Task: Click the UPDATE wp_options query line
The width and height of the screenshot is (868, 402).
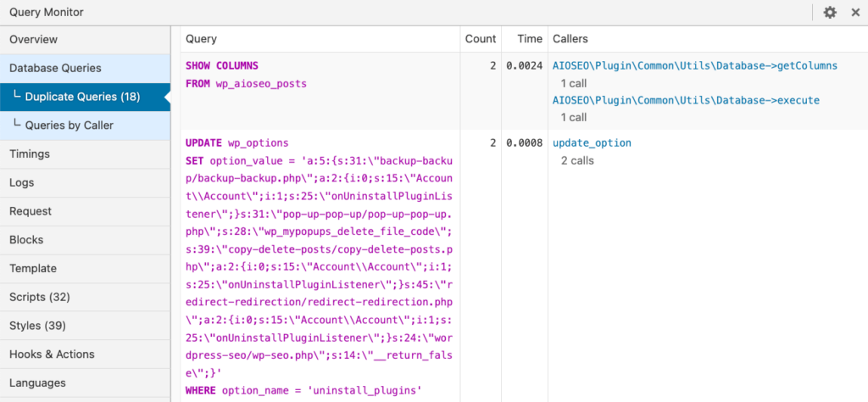Action: tap(237, 142)
